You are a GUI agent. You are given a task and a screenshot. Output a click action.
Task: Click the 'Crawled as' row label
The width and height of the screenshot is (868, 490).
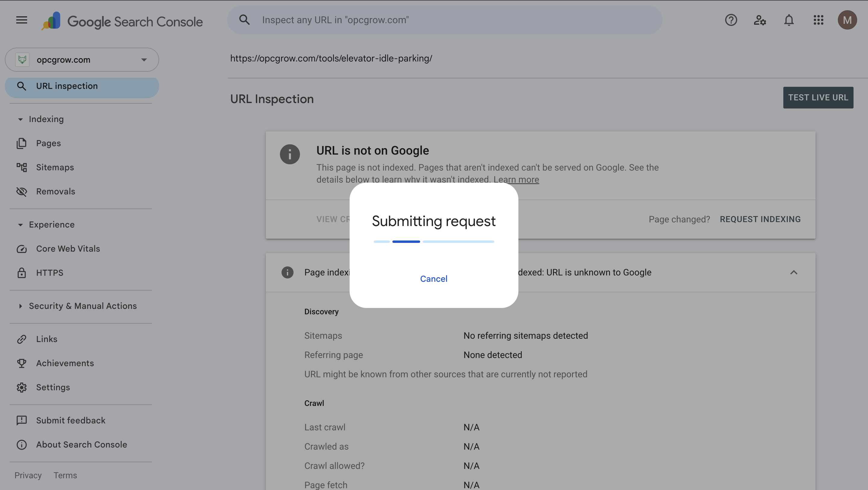326,447
